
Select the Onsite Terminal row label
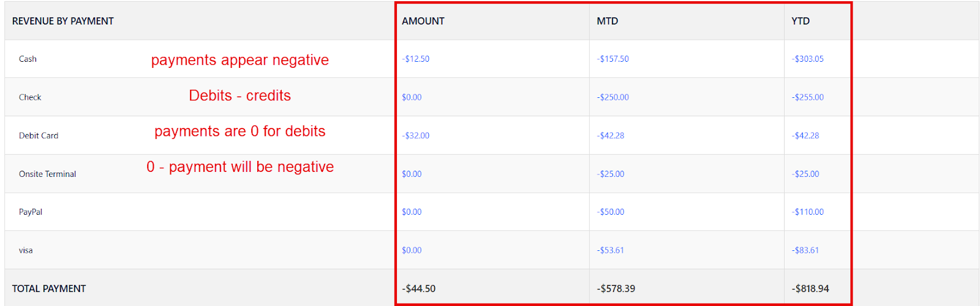coord(47,174)
